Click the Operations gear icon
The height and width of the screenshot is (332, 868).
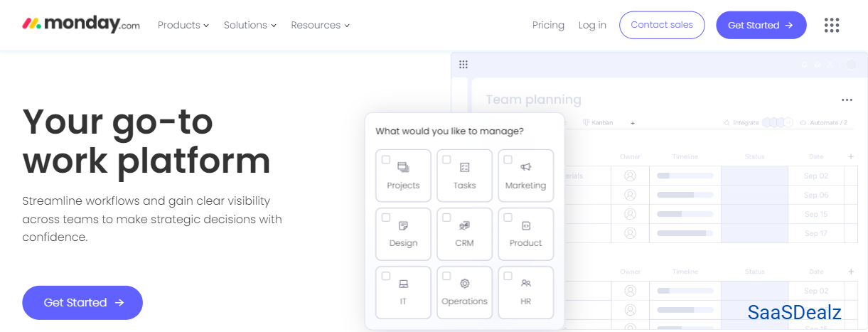(x=464, y=284)
